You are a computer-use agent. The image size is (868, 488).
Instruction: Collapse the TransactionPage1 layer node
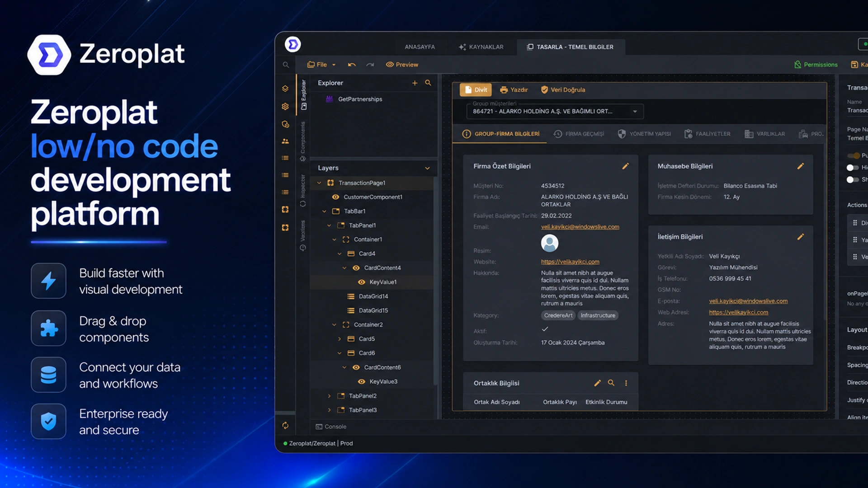coord(319,183)
